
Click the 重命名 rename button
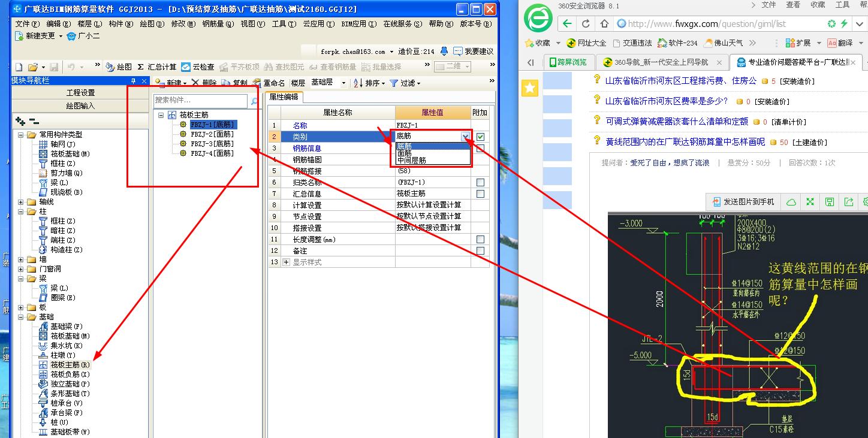point(269,83)
